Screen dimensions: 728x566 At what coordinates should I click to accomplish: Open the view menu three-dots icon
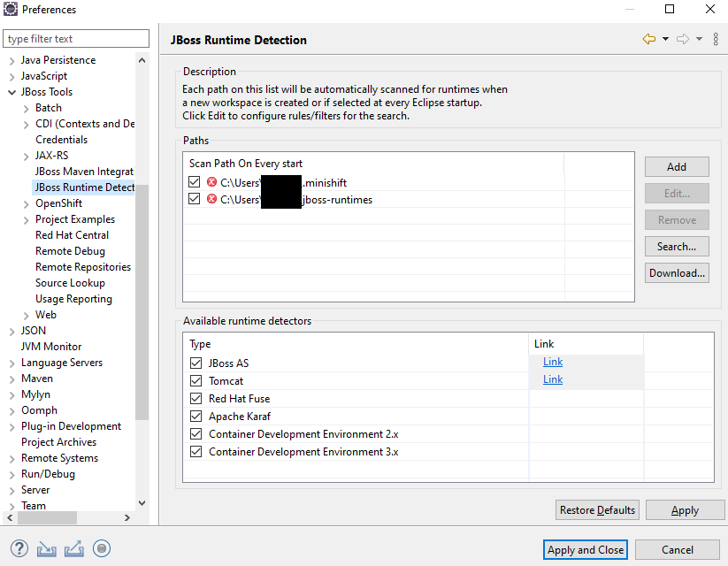[716, 39]
